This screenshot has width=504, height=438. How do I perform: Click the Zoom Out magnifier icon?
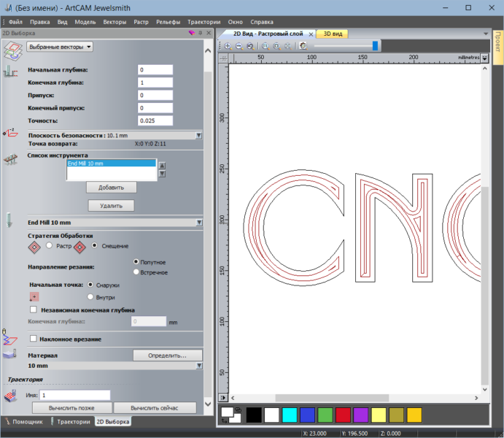click(239, 46)
